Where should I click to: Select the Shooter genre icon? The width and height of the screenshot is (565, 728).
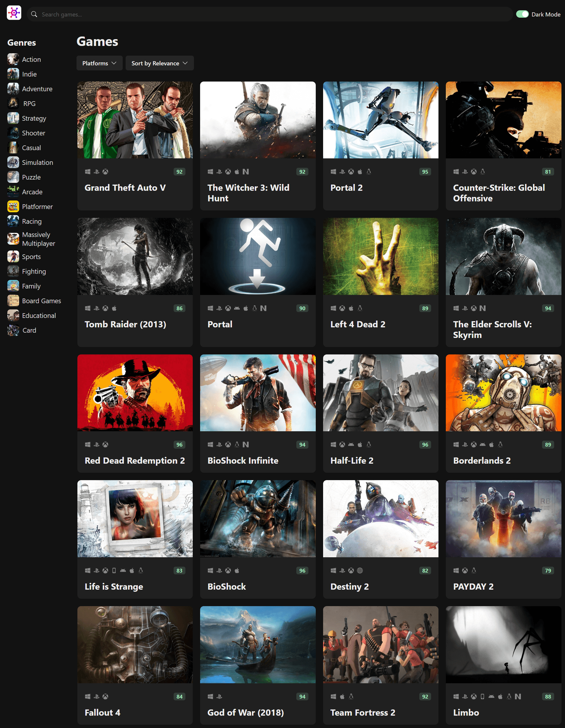click(13, 133)
